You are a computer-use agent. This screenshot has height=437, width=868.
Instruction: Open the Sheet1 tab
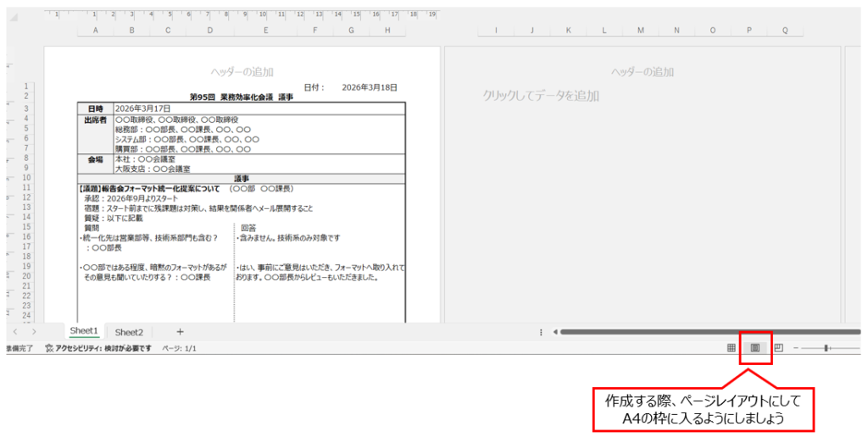point(84,331)
